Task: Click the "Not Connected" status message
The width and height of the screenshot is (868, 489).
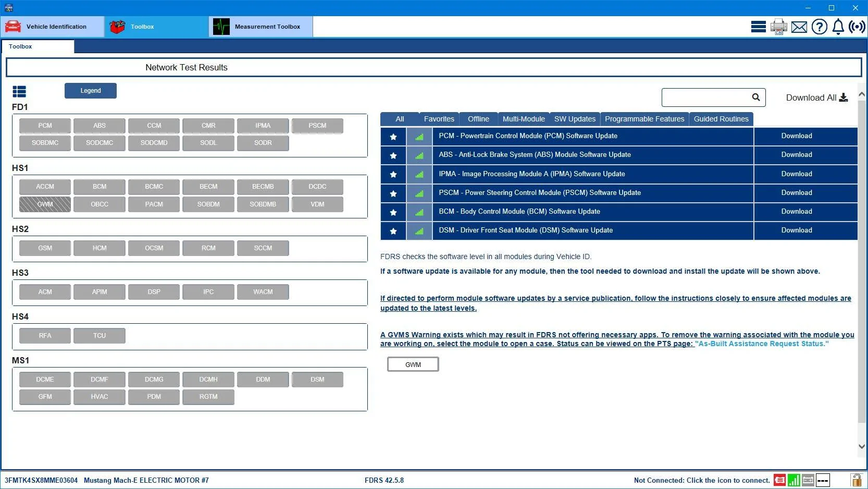Action: (702, 480)
